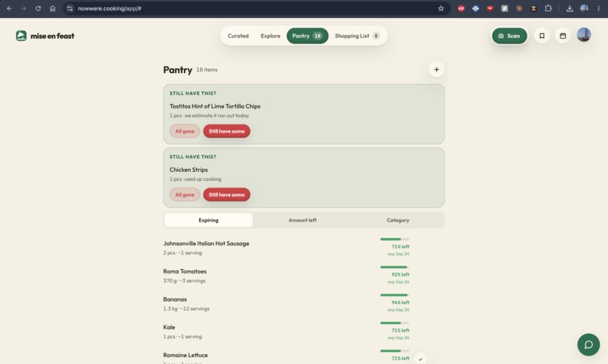Add pantry item with plus icon
608x364 pixels.
tap(436, 69)
